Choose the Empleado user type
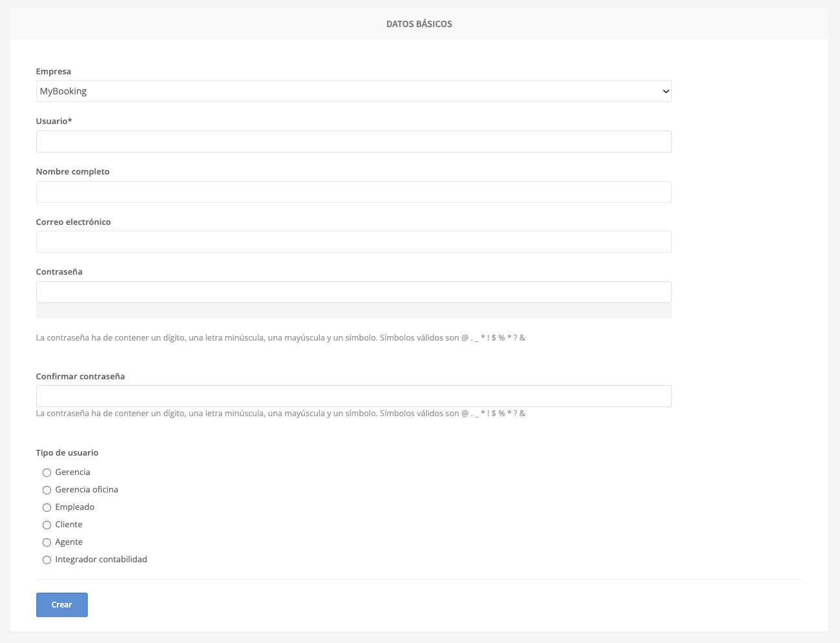 [x=47, y=507]
